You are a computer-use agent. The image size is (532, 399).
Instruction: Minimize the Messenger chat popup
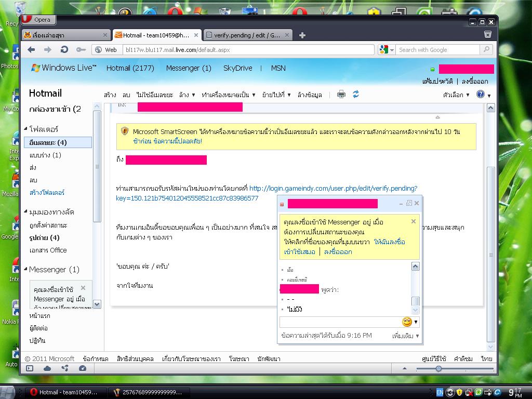401,204
